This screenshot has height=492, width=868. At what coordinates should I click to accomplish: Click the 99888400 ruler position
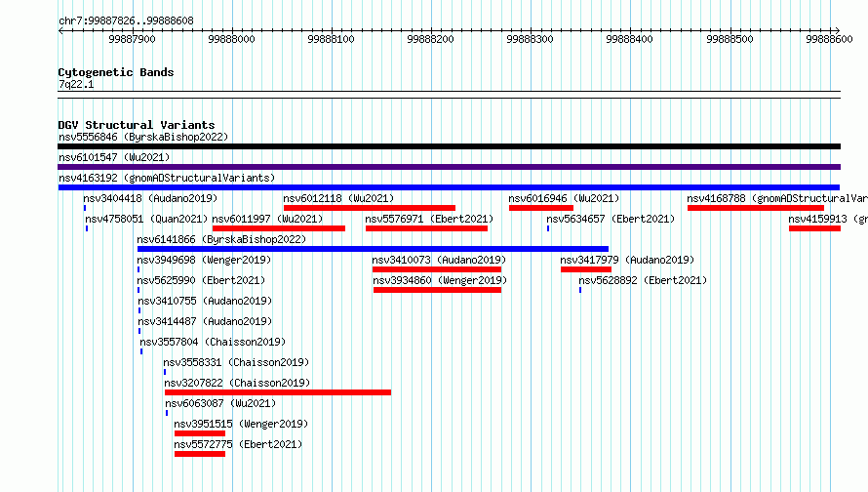629,39
